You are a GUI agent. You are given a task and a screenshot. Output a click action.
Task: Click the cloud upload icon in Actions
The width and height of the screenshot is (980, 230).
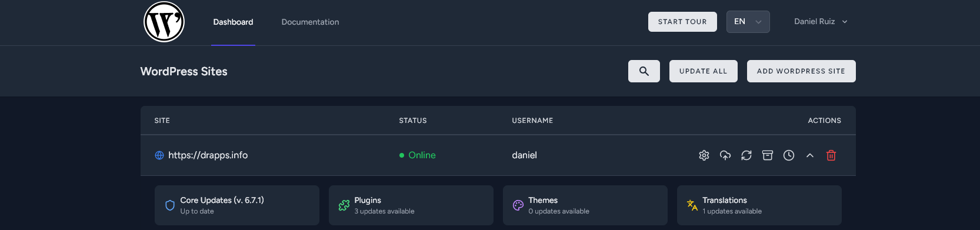(725, 155)
